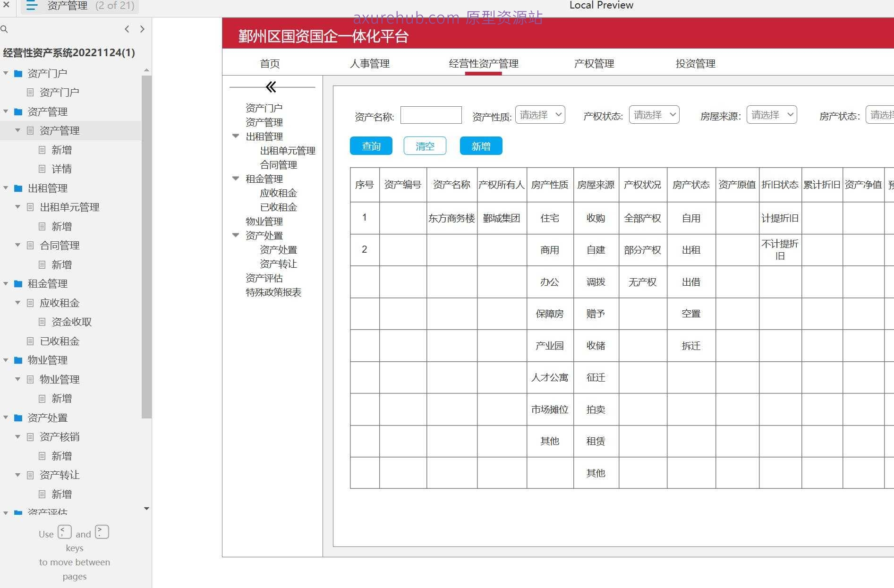Click into the 资产名称 text field
This screenshot has width=894, height=588.
tap(431, 115)
